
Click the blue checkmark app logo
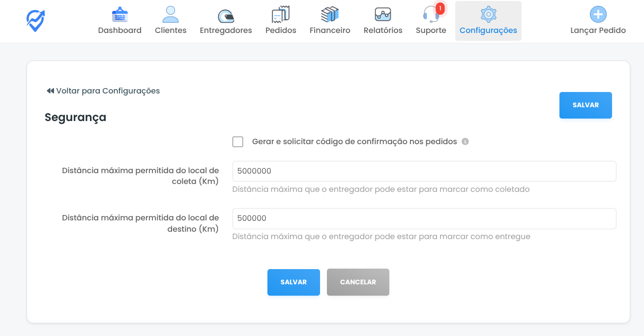(35, 21)
